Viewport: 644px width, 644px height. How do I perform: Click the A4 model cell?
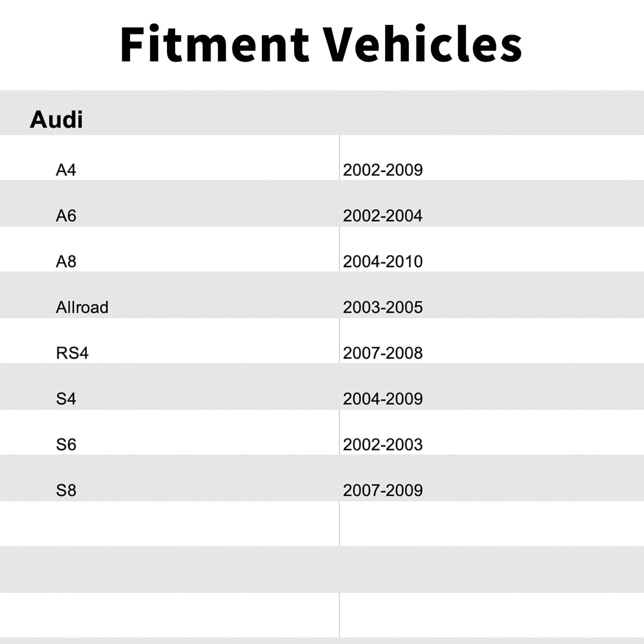(x=66, y=170)
